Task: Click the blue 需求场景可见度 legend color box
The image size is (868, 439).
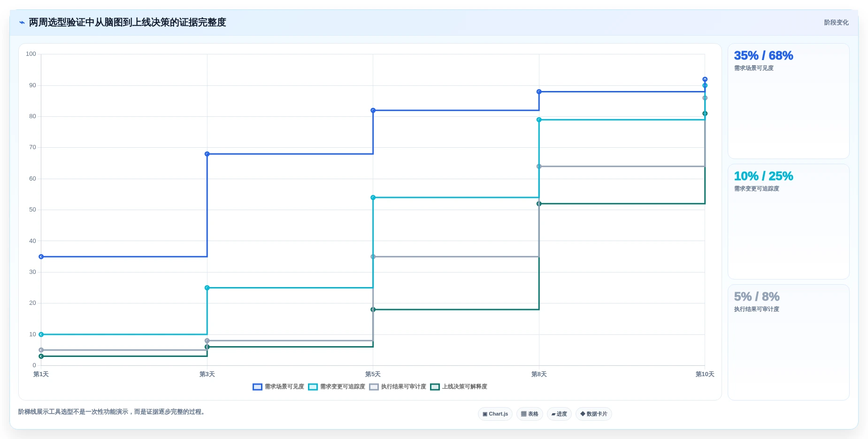Action: tap(257, 387)
